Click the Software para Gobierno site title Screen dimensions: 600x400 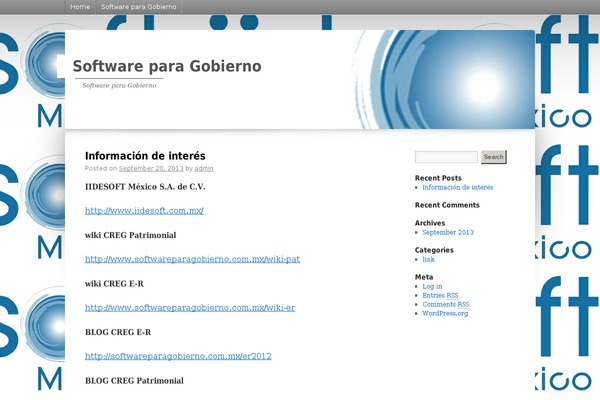click(x=167, y=66)
